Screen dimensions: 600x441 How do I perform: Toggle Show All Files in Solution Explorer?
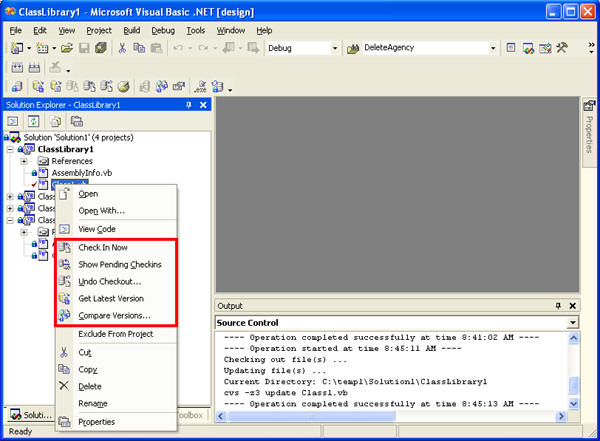[x=55, y=122]
